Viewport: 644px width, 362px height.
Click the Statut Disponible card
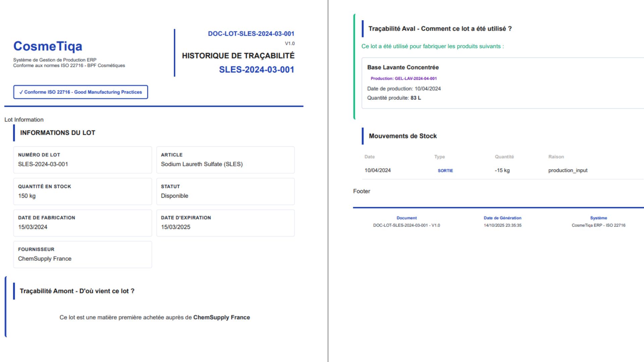225,191
